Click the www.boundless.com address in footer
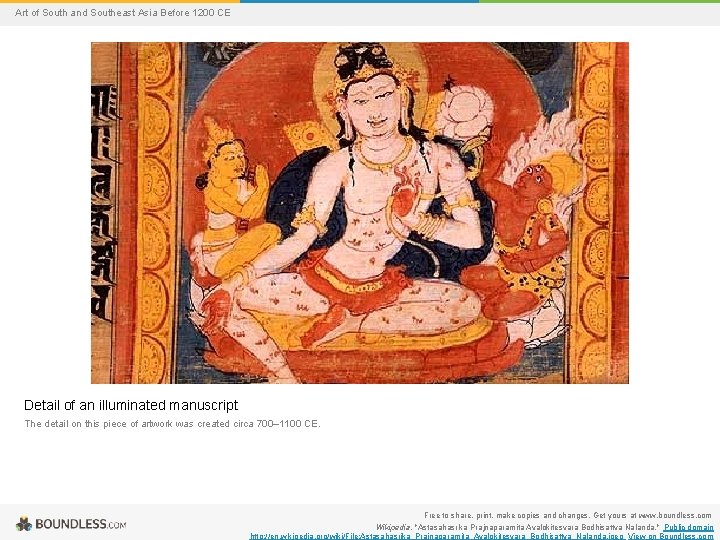The image size is (720, 540). pos(675,515)
